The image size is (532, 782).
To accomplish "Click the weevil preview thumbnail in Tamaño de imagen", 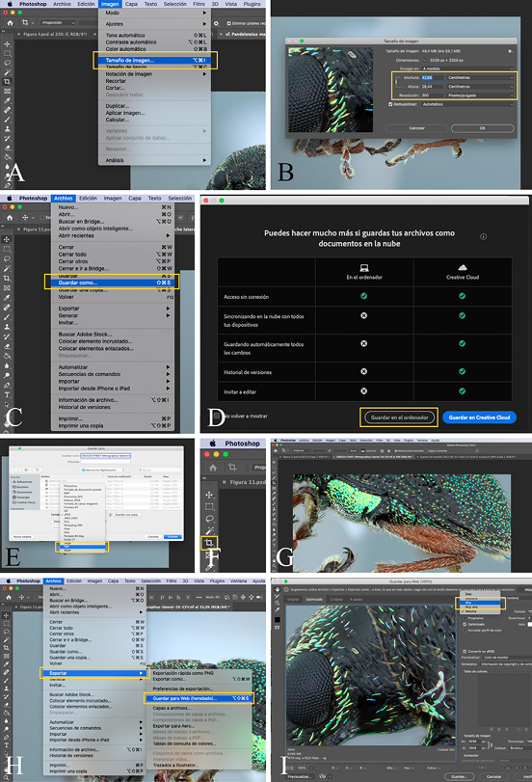I will point(330,90).
